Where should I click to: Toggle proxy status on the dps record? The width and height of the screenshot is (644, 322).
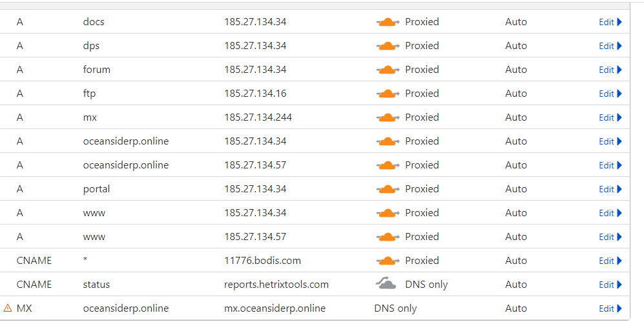388,46
